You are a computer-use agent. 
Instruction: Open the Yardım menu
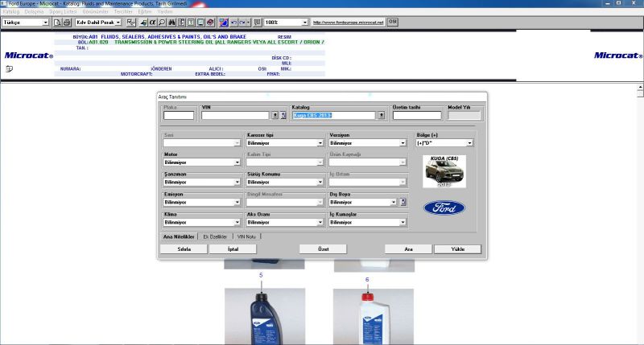[165, 12]
